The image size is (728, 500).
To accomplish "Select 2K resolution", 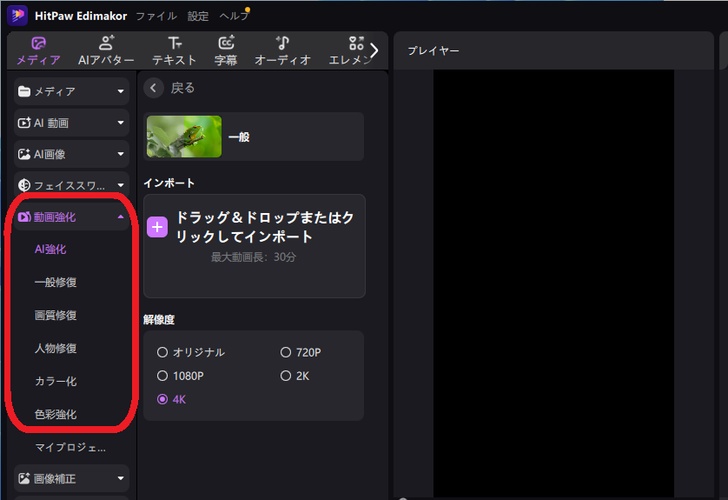I will [x=286, y=376].
